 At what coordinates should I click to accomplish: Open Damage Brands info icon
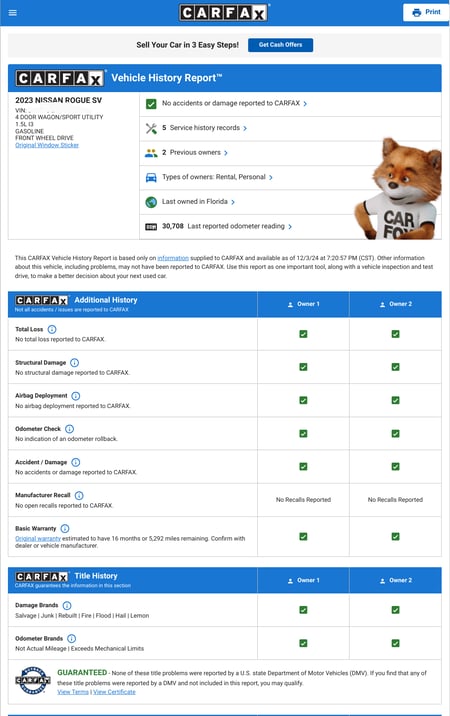pos(67,605)
